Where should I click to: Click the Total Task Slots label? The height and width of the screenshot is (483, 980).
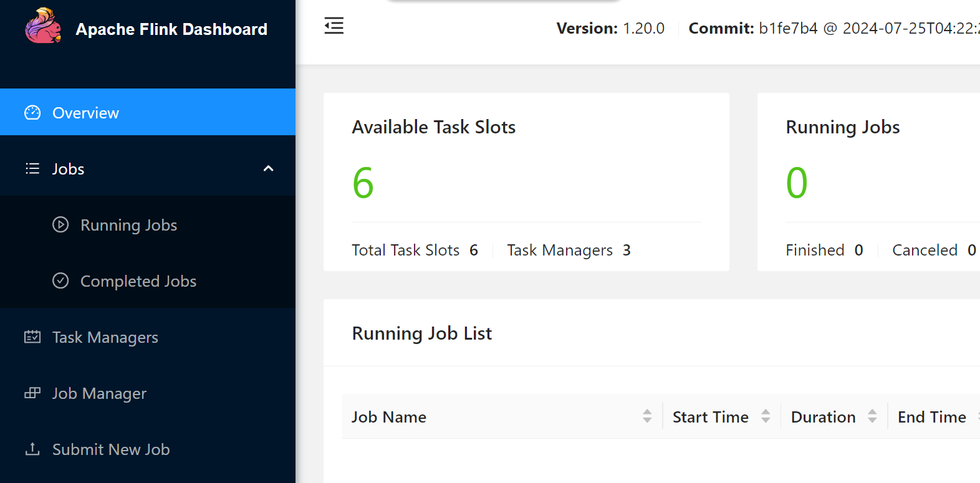coord(406,250)
